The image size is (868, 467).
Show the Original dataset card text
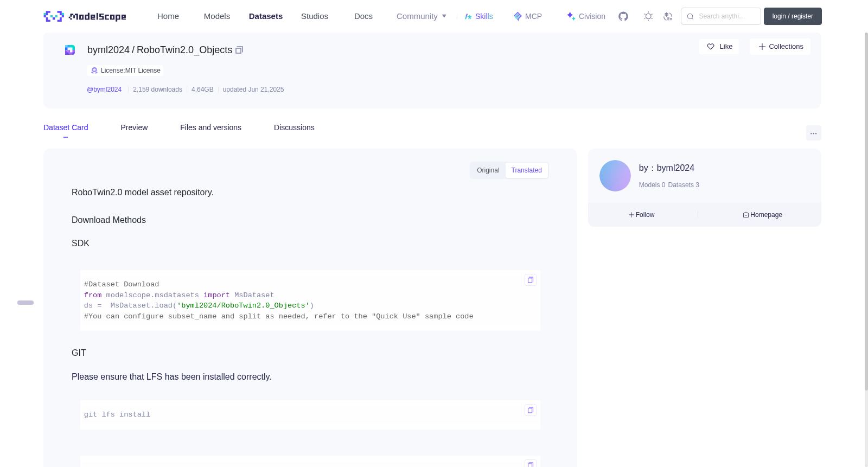pyautogui.click(x=488, y=170)
